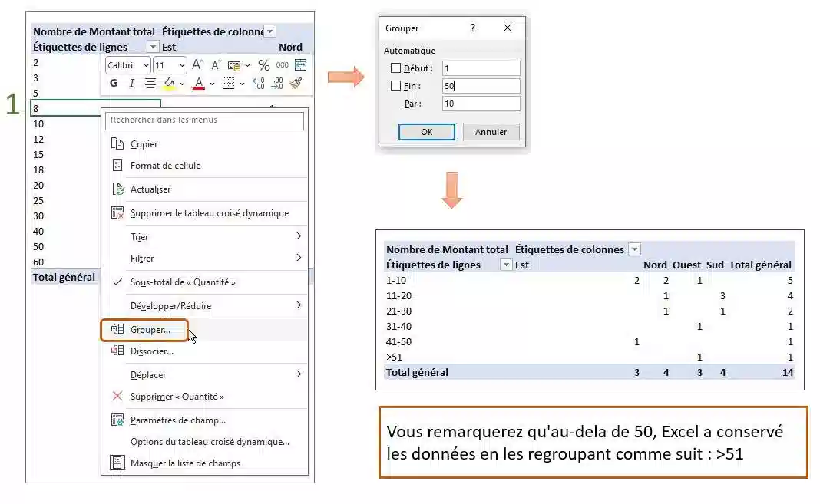The height and width of the screenshot is (504, 820).
Task: Click the format painter brush
Action: coord(296,83)
